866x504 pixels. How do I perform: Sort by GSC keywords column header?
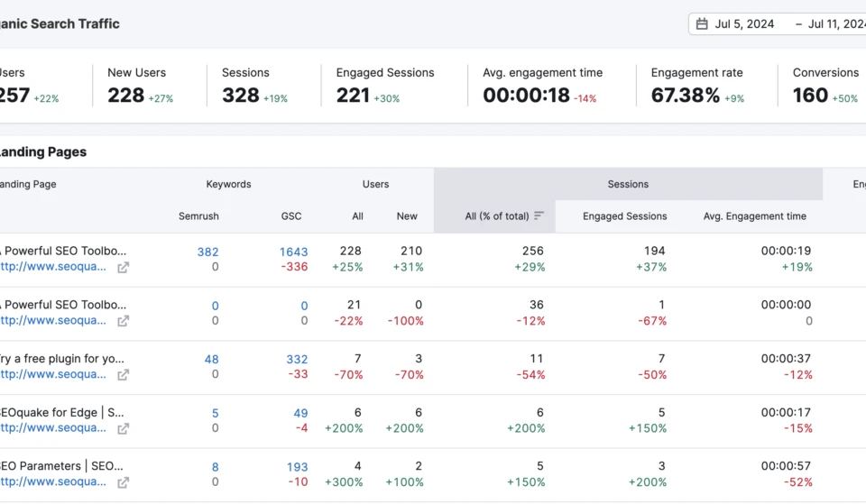(x=291, y=216)
